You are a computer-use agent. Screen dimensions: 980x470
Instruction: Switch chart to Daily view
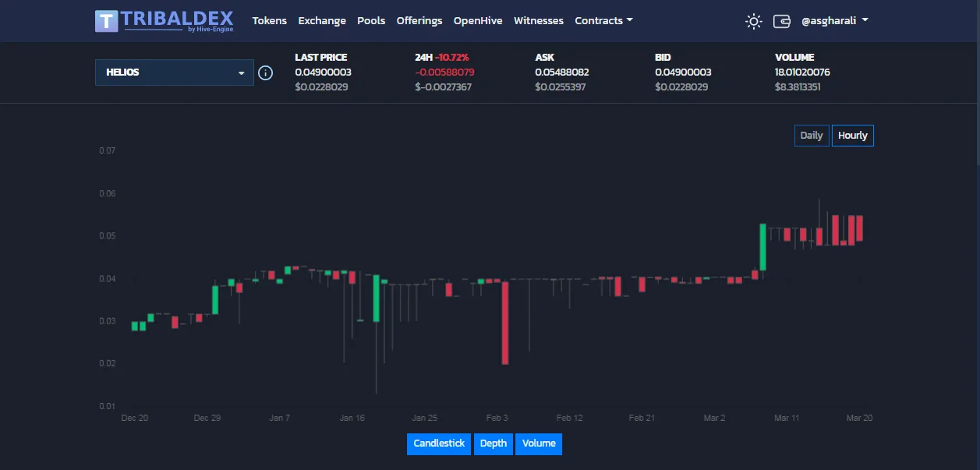812,136
